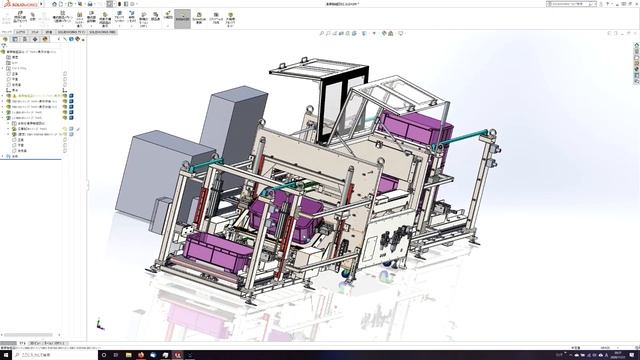Zoom to fit using heads-up magnifier icon

(322, 33)
